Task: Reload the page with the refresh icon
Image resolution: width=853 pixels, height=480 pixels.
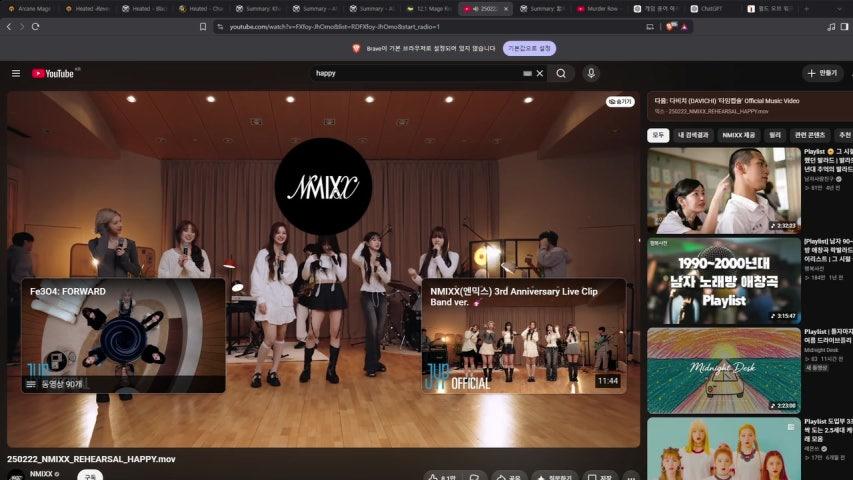Action: 35,27
